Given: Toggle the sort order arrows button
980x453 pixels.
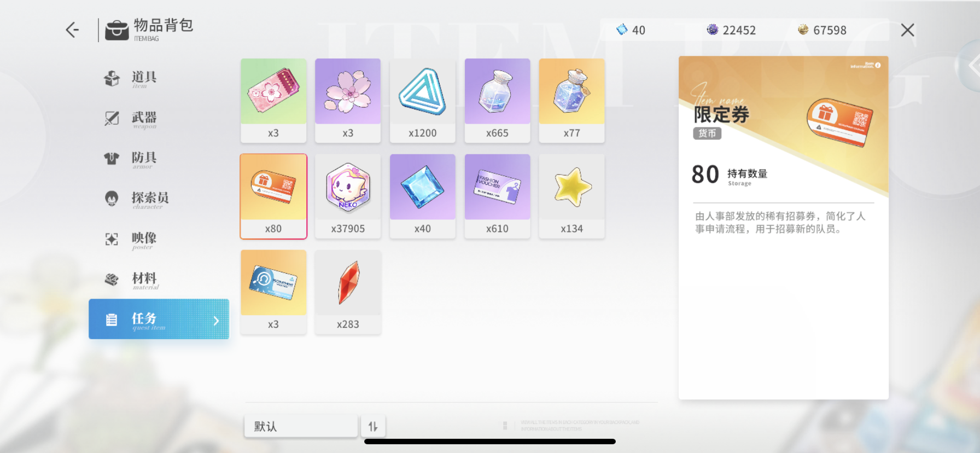Looking at the screenshot, I should (373, 426).
